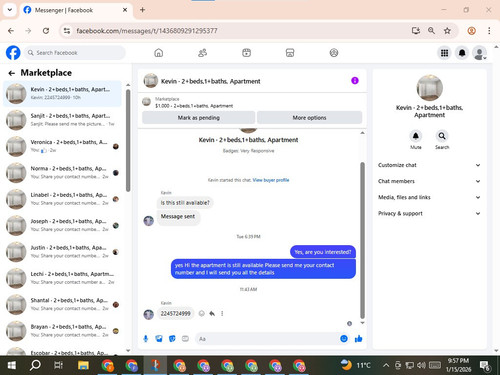This screenshot has width=500, height=375.
Task: Open the Linabel conversation
Action: point(63,199)
